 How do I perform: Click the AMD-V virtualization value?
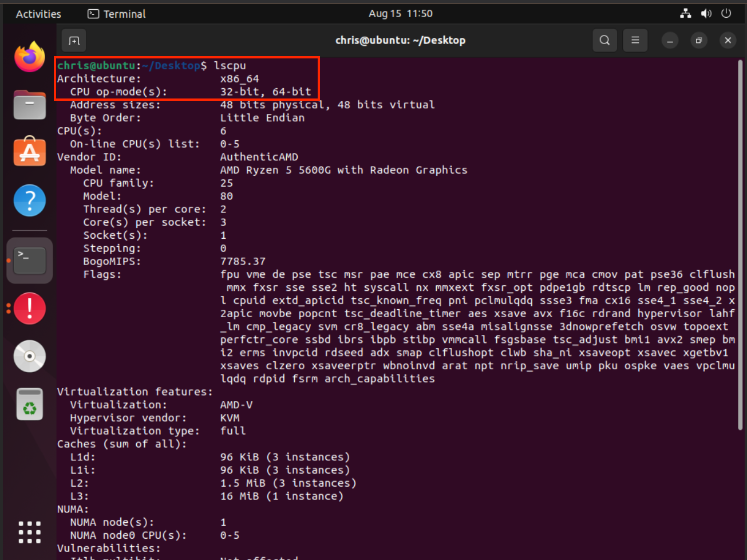[236, 405]
